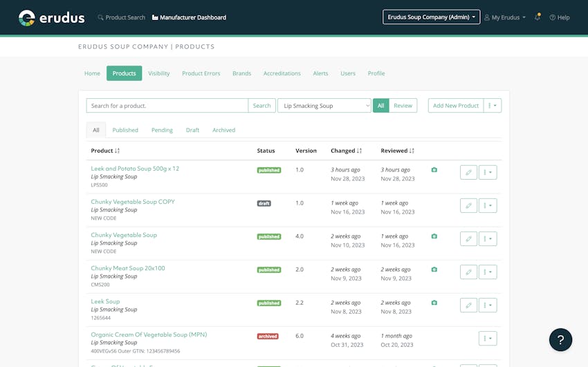Image resolution: width=588 pixels, height=367 pixels.
Task: Expand the Erudus Soup Company (Admin) switcher
Action: tap(431, 17)
